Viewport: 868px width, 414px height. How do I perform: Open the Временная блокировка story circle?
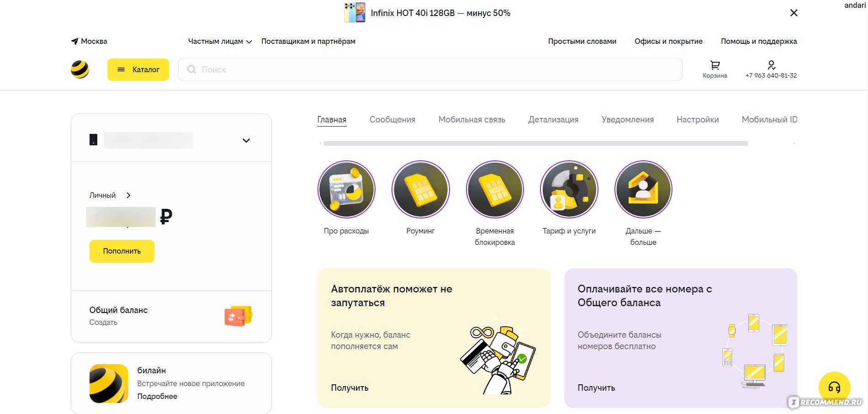pyautogui.click(x=495, y=189)
